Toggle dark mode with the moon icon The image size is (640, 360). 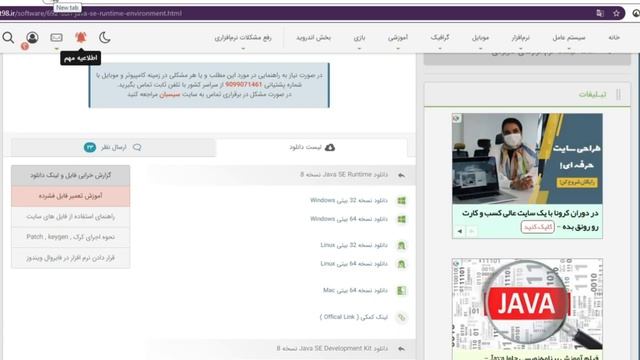tap(105, 38)
